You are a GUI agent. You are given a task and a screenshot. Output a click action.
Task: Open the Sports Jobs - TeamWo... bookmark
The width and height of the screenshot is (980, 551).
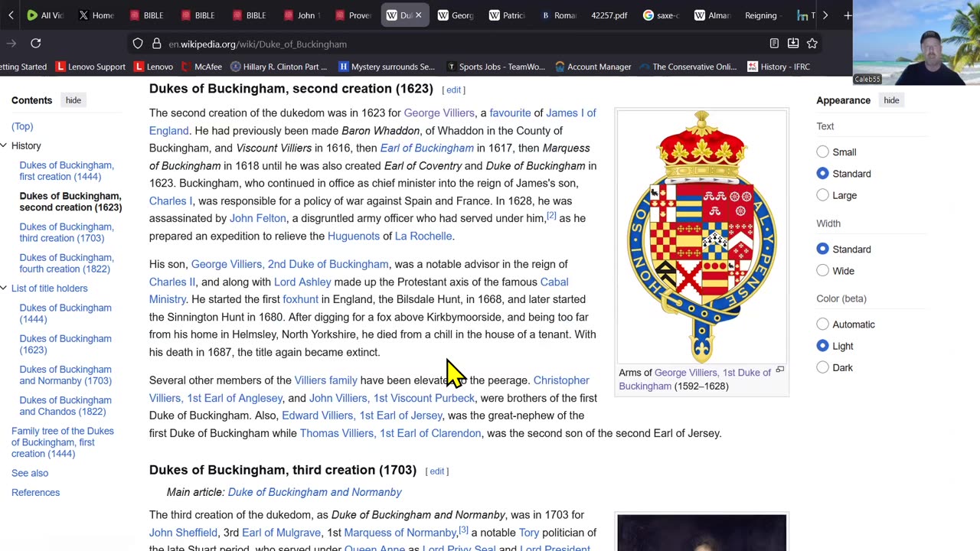pyautogui.click(x=495, y=67)
